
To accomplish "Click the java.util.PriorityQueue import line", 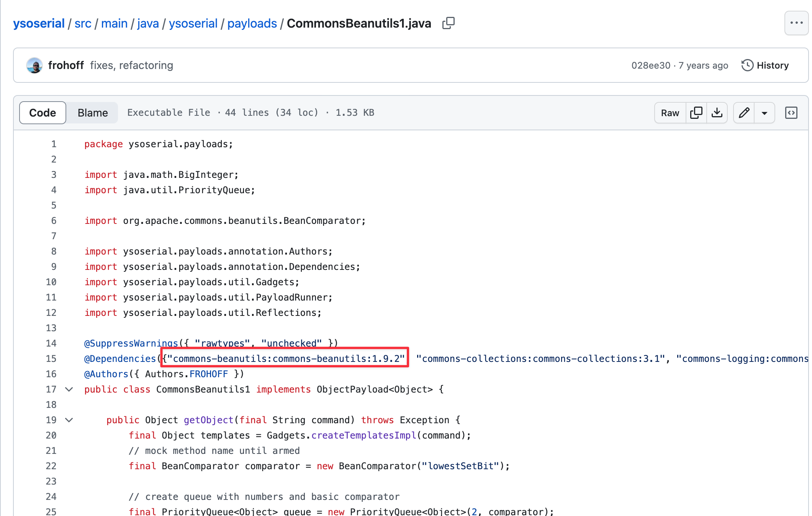I will 170,190.
